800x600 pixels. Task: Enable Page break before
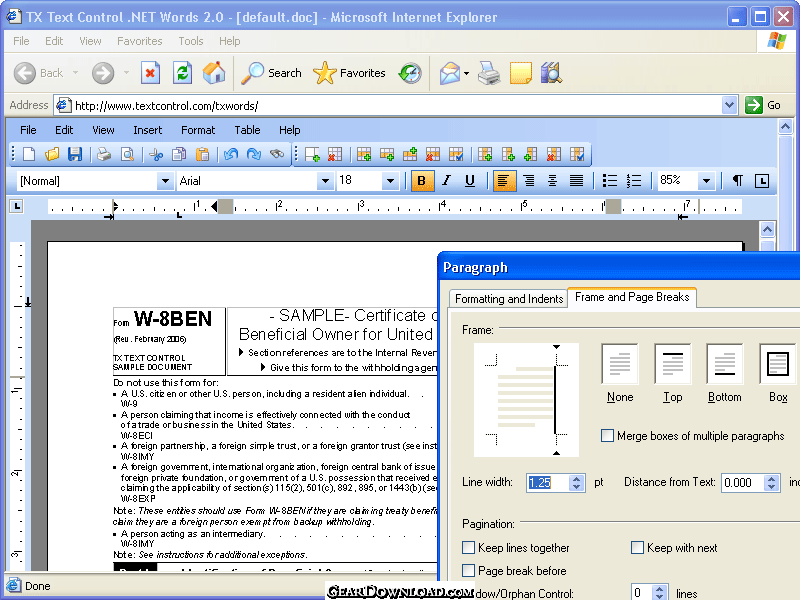click(x=468, y=570)
